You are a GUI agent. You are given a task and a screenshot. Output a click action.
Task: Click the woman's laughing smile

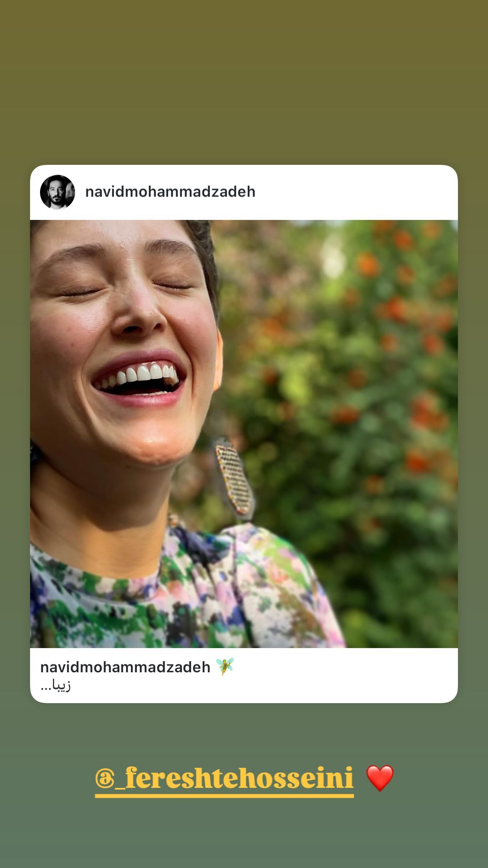click(138, 376)
